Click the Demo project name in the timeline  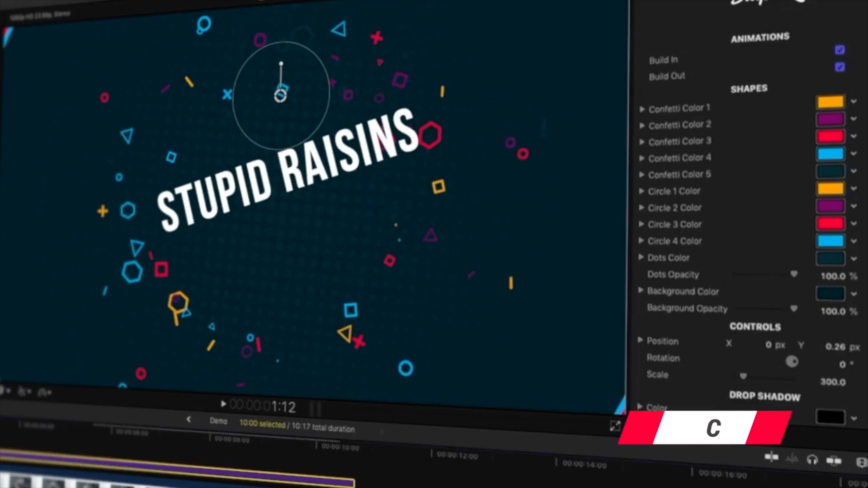[x=218, y=421]
